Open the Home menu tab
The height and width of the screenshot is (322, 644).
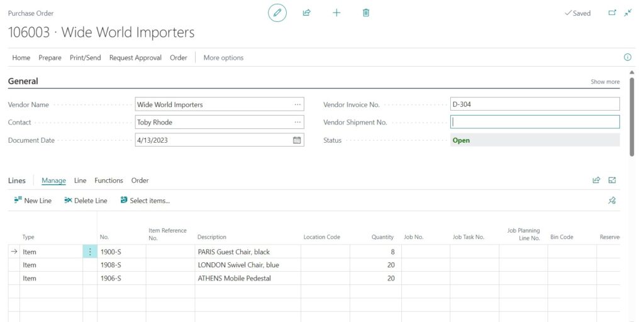(x=21, y=57)
